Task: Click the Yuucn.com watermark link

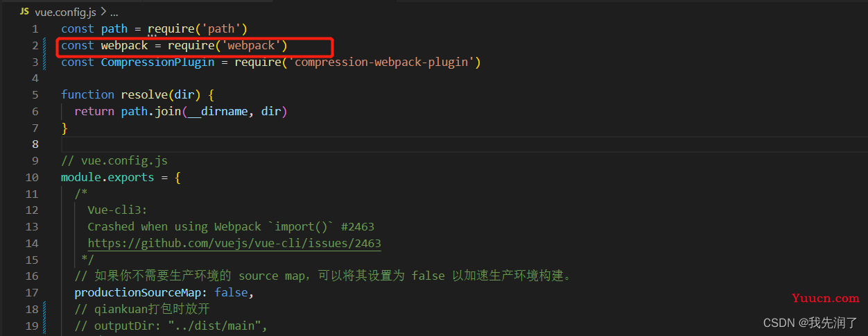Action: click(x=826, y=298)
